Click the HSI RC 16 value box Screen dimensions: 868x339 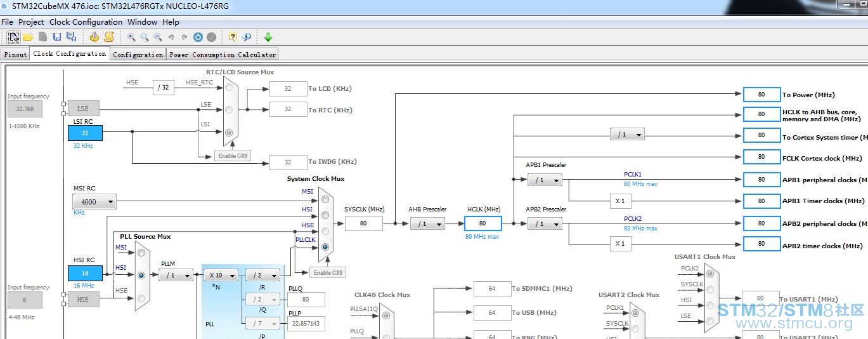pos(85,274)
